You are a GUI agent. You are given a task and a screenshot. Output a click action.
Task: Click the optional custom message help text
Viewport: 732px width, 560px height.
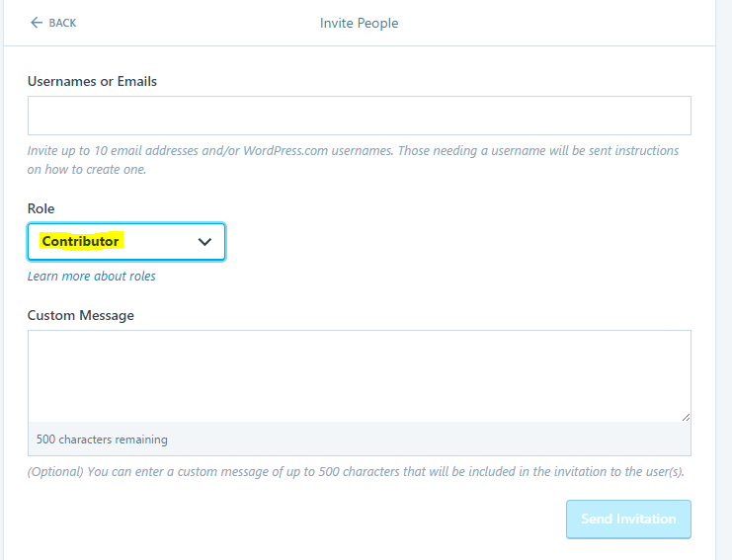tap(356, 472)
